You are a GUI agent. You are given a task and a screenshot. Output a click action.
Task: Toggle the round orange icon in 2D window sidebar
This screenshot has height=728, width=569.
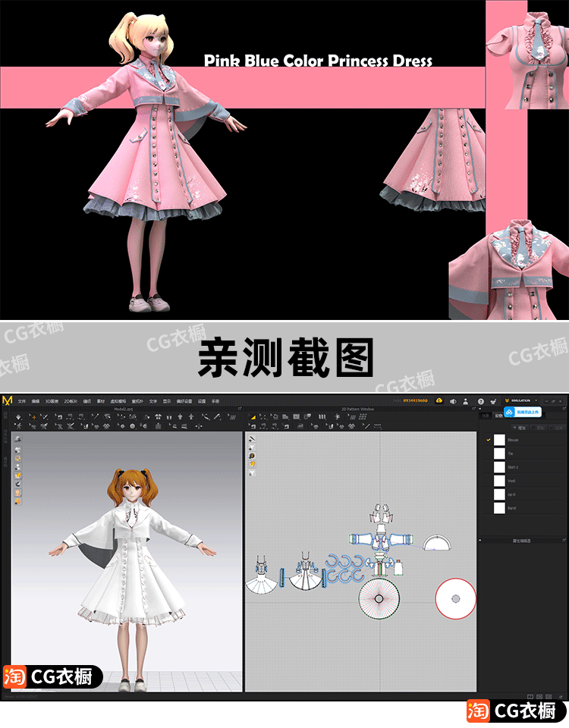coord(252,456)
